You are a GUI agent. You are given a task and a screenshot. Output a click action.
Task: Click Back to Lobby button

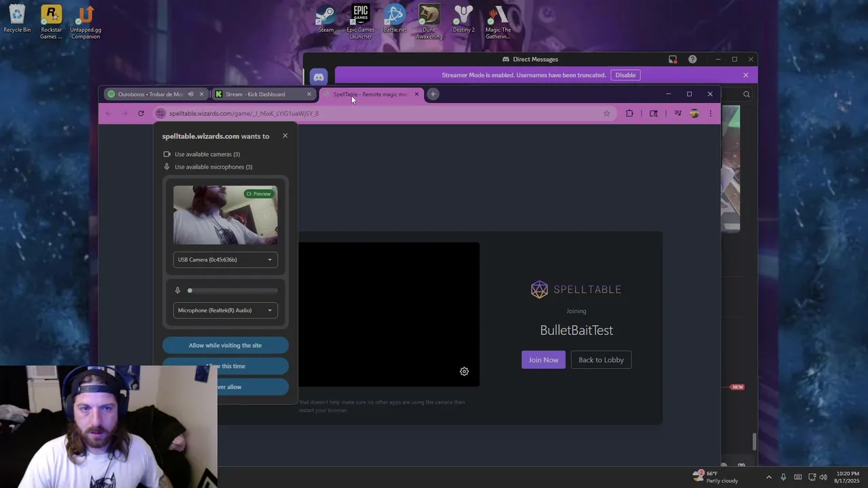[601, 360]
